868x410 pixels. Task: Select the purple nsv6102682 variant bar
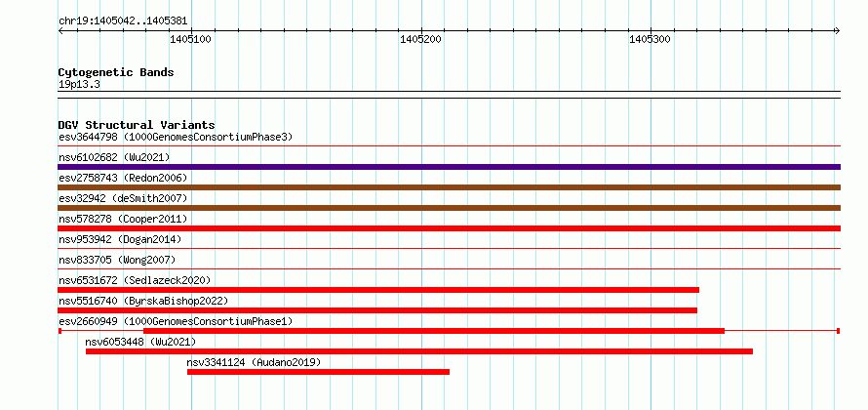pyautogui.click(x=449, y=167)
